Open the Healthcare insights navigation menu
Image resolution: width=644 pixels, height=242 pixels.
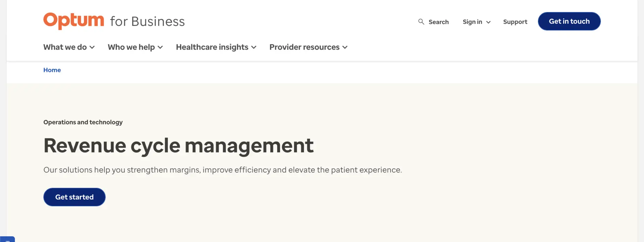coord(212,47)
